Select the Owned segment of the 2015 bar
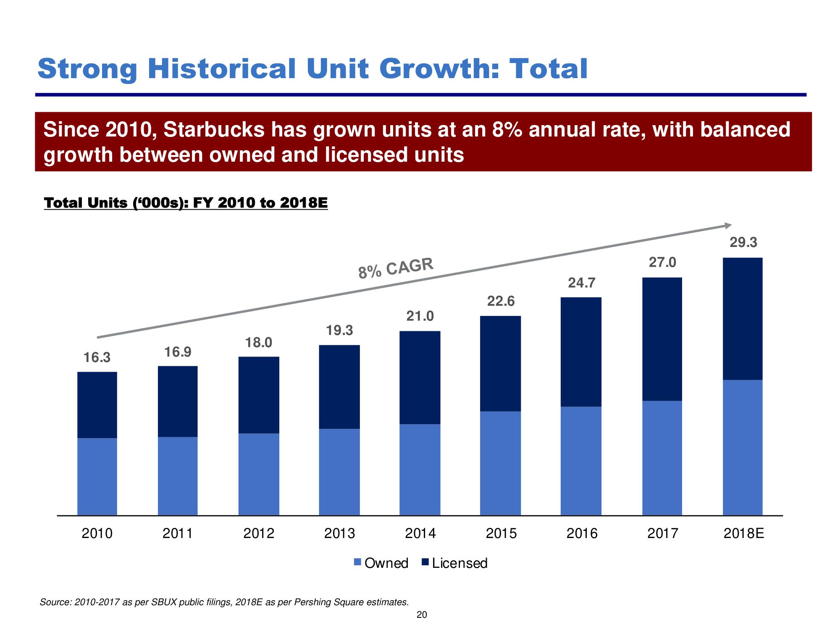The image size is (840, 630). 501,463
